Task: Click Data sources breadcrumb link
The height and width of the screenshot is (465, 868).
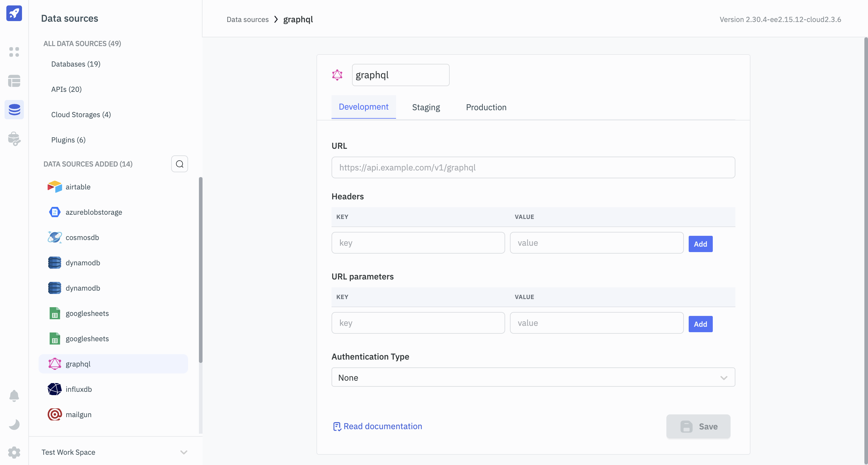Action: pyautogui.click(x=247, y=20)
